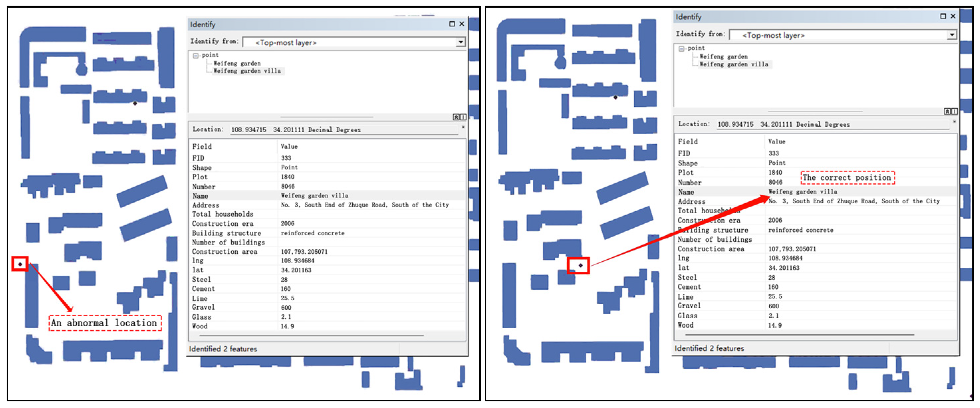Open 'Identify from' dropdown in right window
This screenshot has width=980, height=408.
click(x=951, y=35)
